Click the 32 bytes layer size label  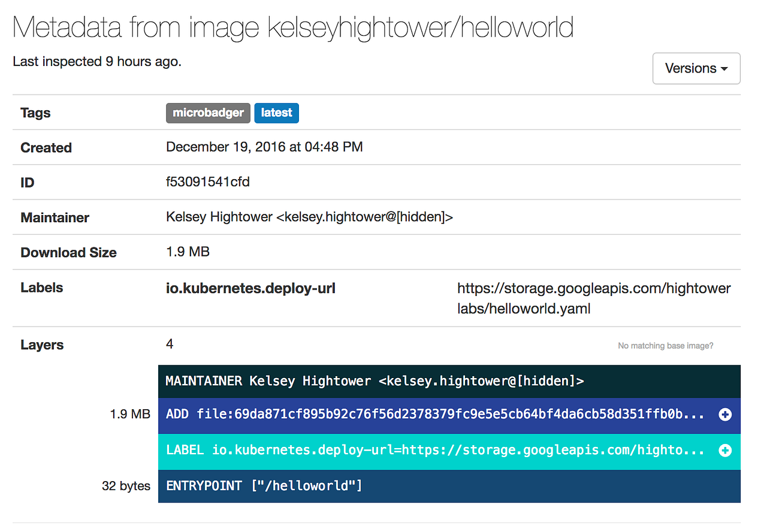point(126,486)
